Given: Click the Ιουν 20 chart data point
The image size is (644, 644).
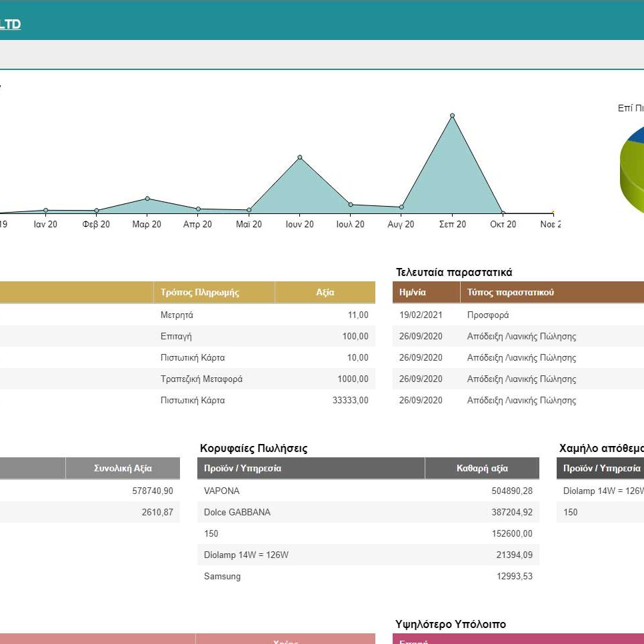Looking at the screenshot, I should [300, 157].
